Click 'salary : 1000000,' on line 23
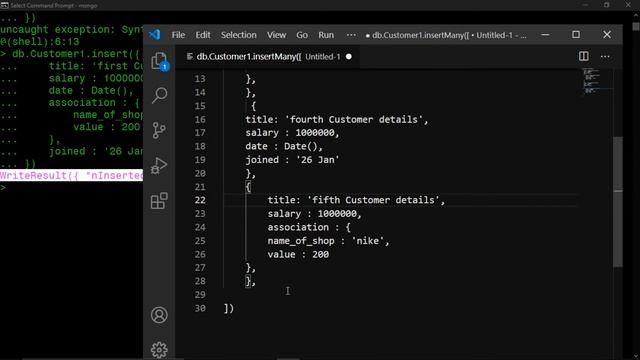Viewport: 640px width, 360px height. (315, 213)
